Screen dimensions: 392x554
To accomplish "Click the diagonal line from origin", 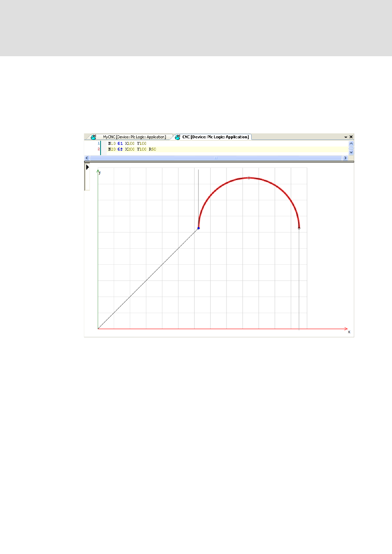I will [x=148, y=279].
